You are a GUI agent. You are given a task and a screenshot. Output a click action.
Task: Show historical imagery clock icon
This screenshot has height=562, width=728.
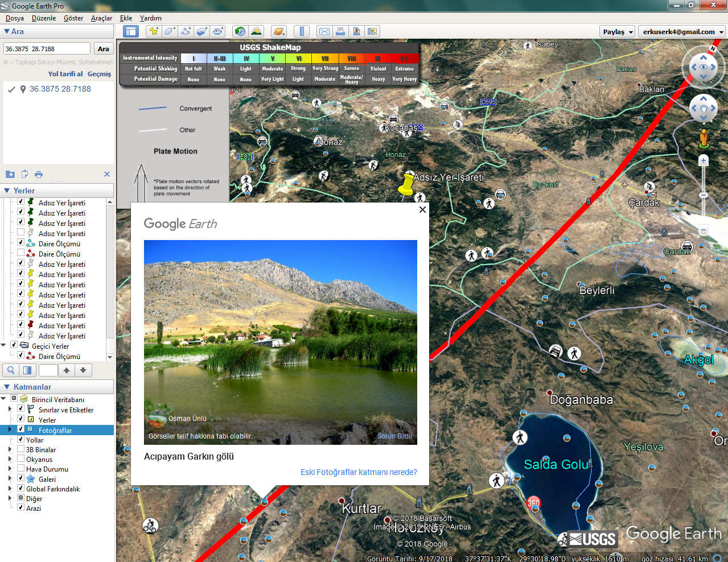click(240, 31)
